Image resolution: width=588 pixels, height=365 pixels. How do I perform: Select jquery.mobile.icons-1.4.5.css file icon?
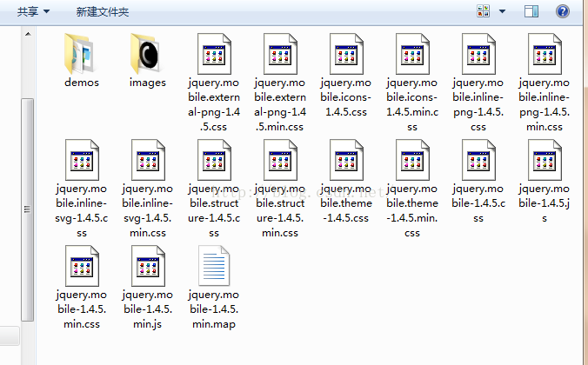pyautogui.click(x=346, y=54)
